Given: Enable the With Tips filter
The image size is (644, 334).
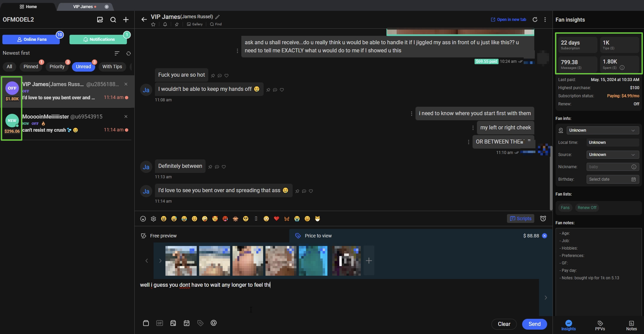Looking at the screenshot, I should tap(112, 67).
